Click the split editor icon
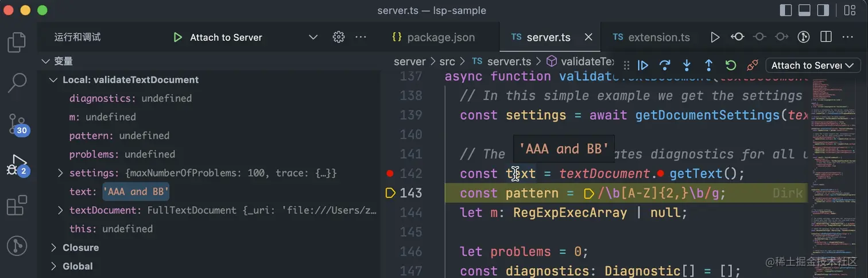Screen dimensions: 868x278 tap(826, 37)
